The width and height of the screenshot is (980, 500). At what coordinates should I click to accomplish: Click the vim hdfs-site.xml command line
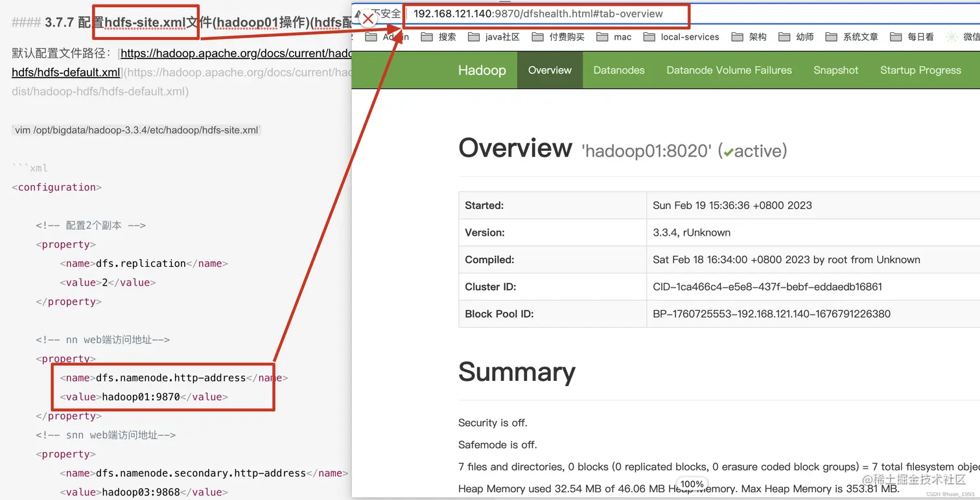pyautogui.click(x=136, y=130)
